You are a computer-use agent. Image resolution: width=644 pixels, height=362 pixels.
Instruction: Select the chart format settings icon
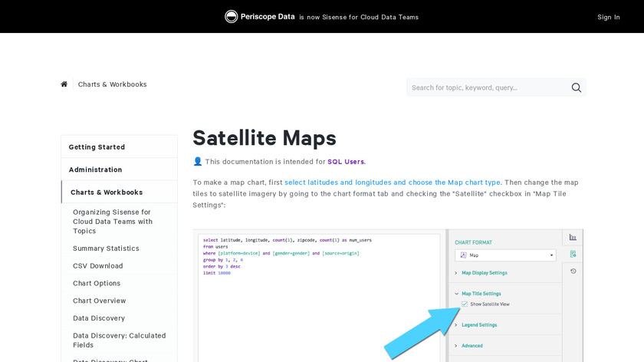pyautogui.click(x=573, y=254)
